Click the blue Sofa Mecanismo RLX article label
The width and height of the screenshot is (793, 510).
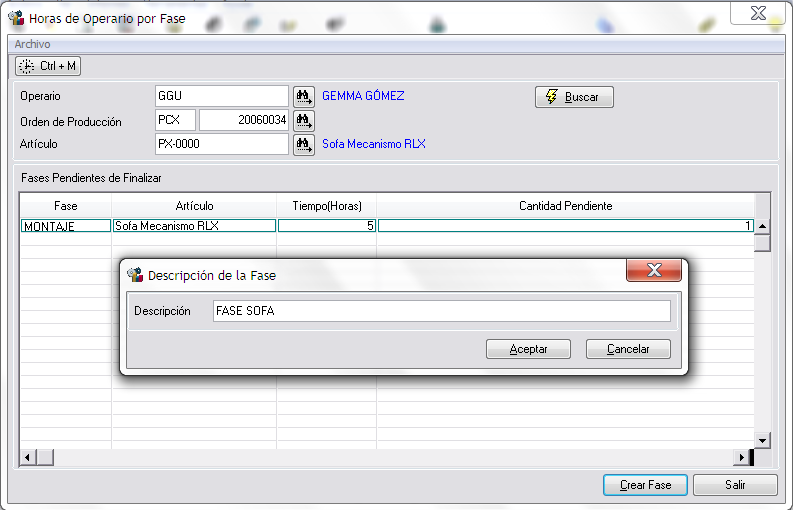(x=374, y=144)
